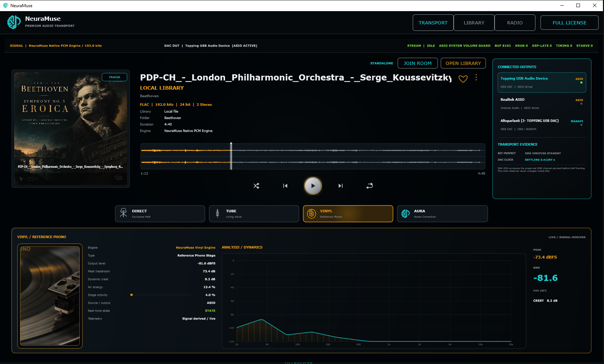Click the DAC OUT Topping device status
This screenshot has width=604, height=364.
pos(211,46)
